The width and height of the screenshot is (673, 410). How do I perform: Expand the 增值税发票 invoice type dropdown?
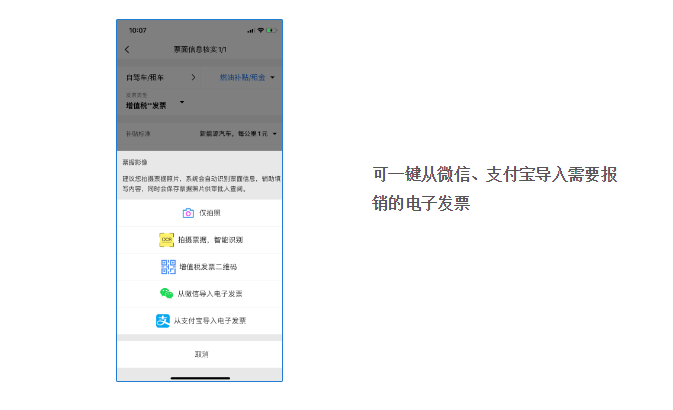(181, 102)
